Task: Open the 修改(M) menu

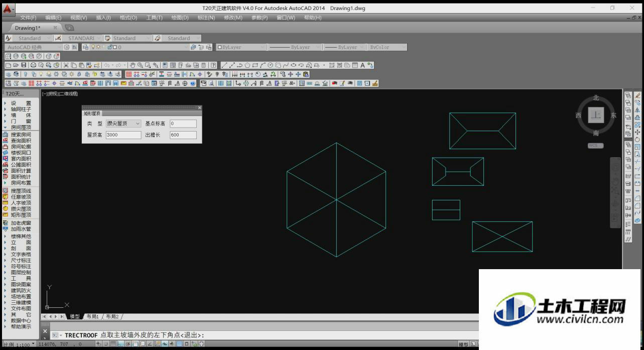Action: 233,18
